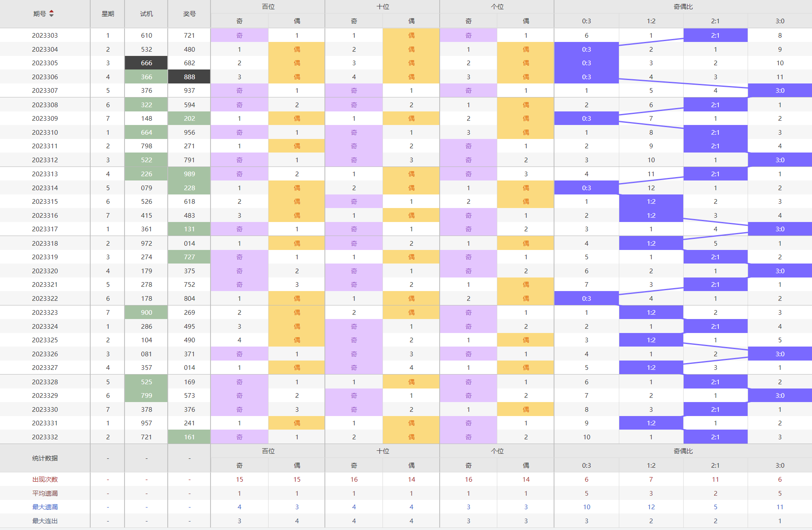Image resolution: width=812 pixels, height=530 pixels.
Task: Click value 10 in the 最大遗漏 row
Action: point(586,507)
